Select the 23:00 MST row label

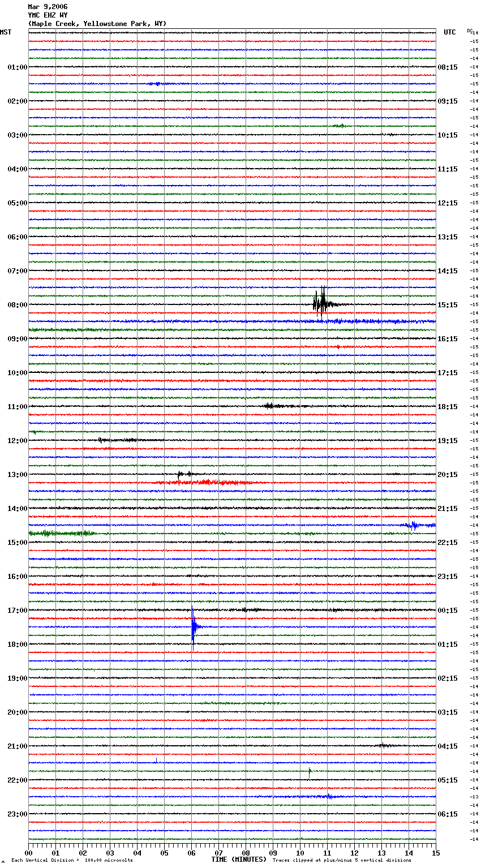point(18,814)
